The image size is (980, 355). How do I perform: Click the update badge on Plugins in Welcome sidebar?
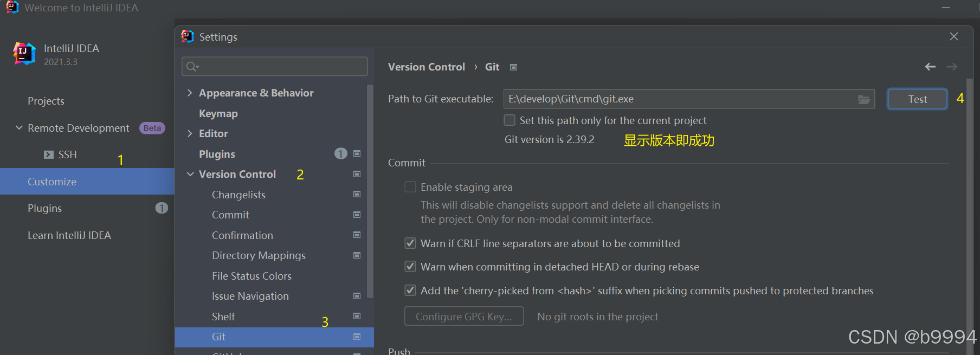pyautogui.click(x=162, y=208)
